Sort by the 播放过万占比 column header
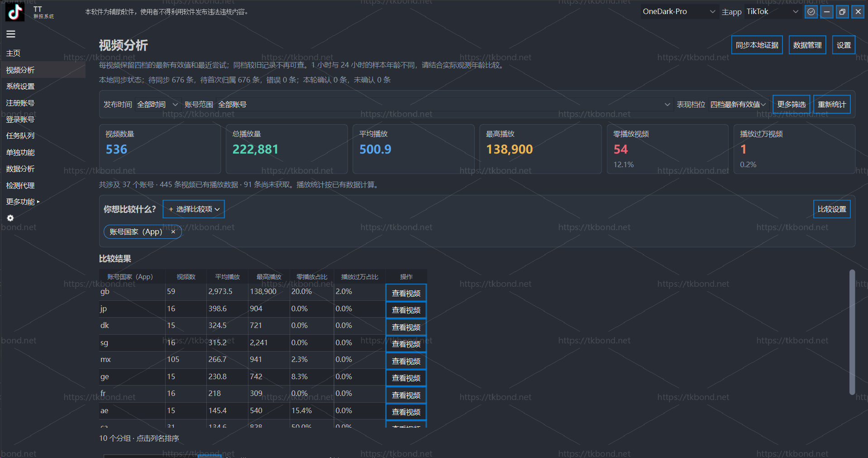 tap(360, 277)
